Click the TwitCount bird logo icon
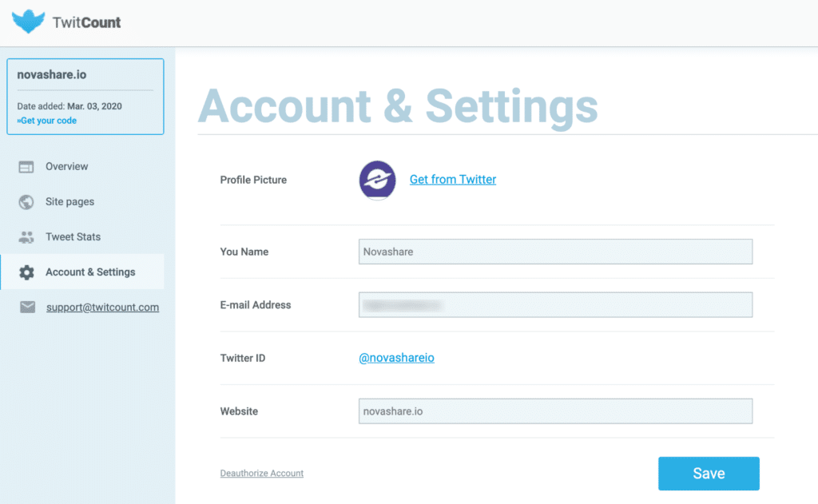This screenshot has height=504, width=818. click(x=28, y=22)
